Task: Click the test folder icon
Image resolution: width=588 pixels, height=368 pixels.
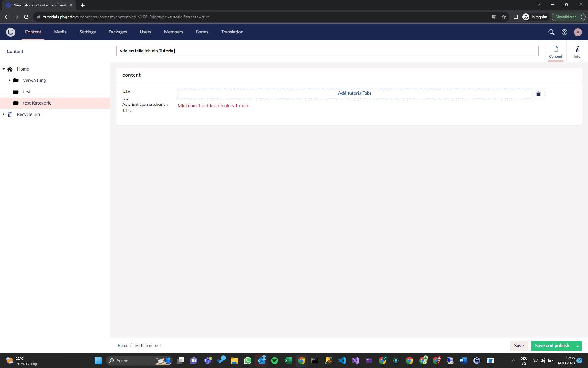Action: click(x=16, y=92)
